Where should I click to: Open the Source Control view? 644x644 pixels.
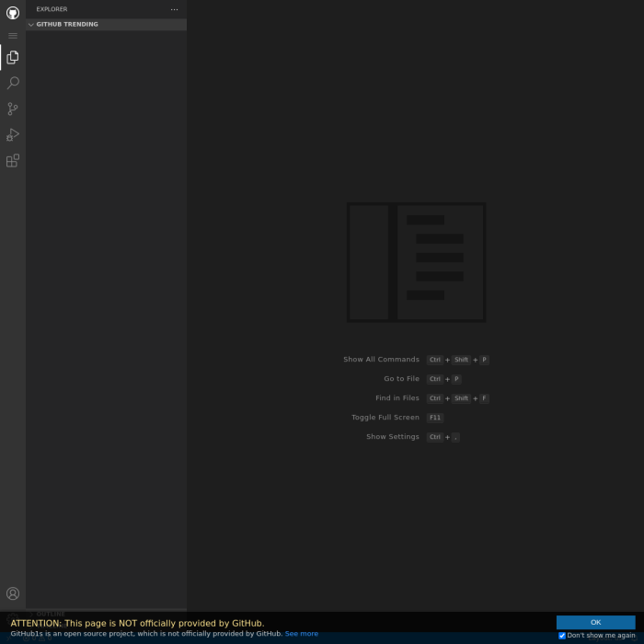pyautogui.click(x=13, y=109)
